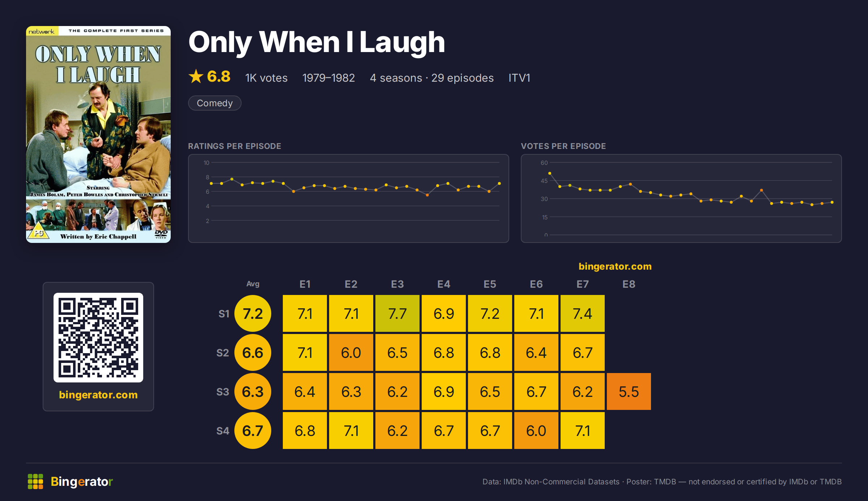This screenshot has height=501, width=868.
Task: Click the S4 average 6.7 circle
Action: [x=253, y=431]
